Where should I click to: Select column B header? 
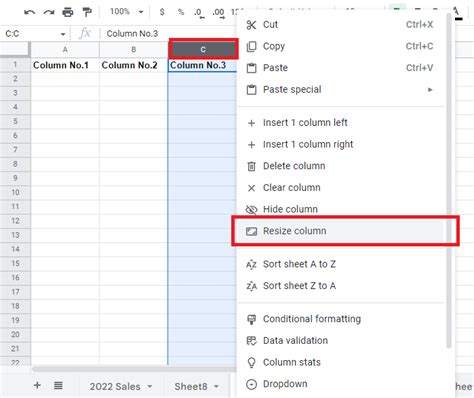pos(133,50)
